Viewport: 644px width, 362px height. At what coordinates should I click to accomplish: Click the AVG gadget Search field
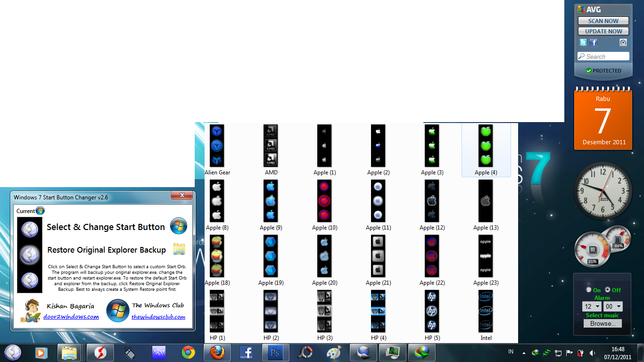[603, 57]
